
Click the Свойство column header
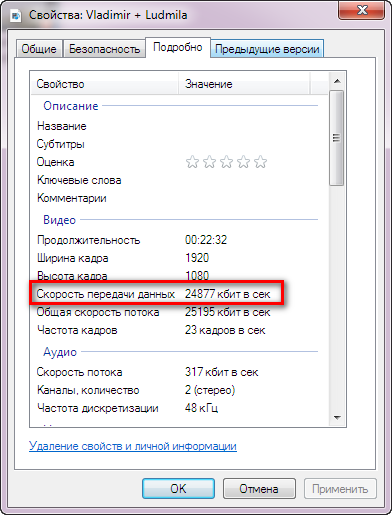pos(105,84)
